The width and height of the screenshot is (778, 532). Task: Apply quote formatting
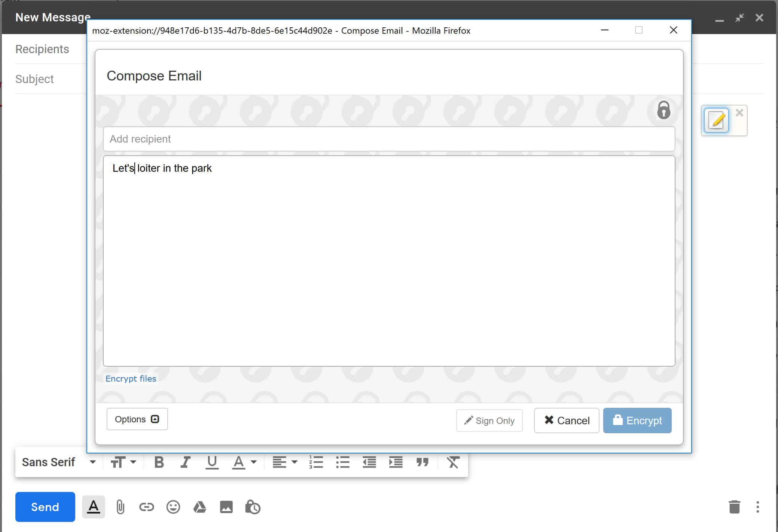[422, 462]
